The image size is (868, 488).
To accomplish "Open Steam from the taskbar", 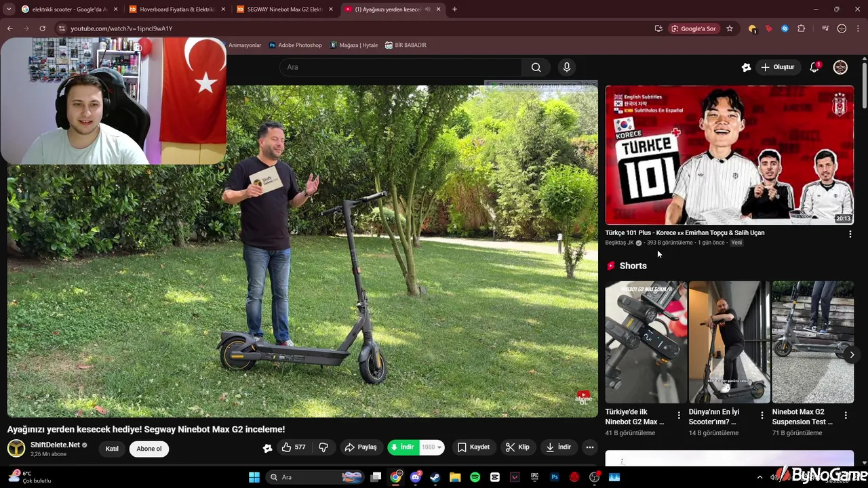I will pos(435,477).
